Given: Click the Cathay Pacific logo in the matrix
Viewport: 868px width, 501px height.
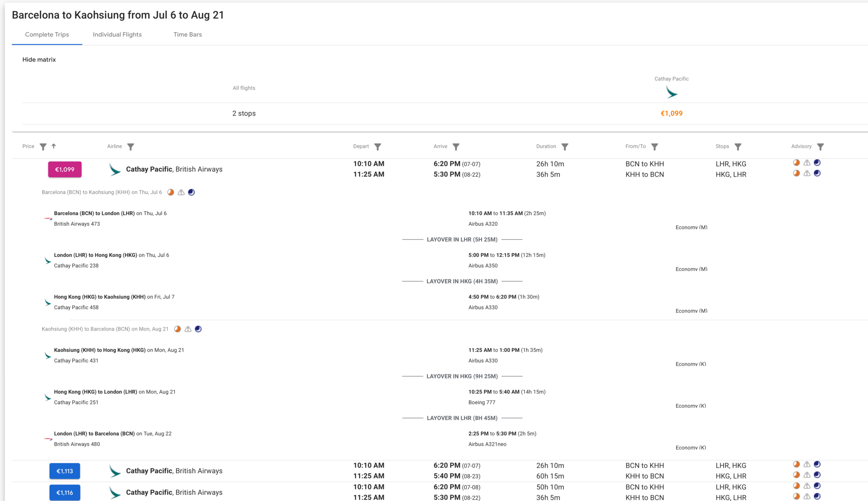Looking at the screenshot, I should [671, 92].
